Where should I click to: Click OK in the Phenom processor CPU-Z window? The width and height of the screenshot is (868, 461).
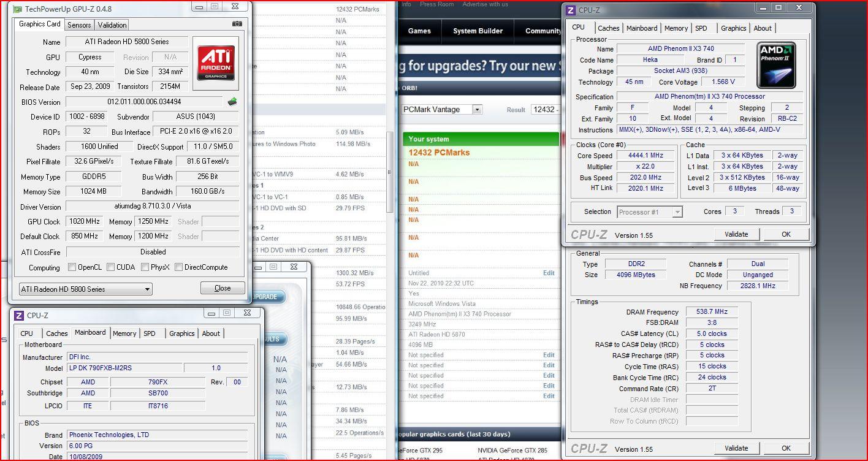click(786, 234)
